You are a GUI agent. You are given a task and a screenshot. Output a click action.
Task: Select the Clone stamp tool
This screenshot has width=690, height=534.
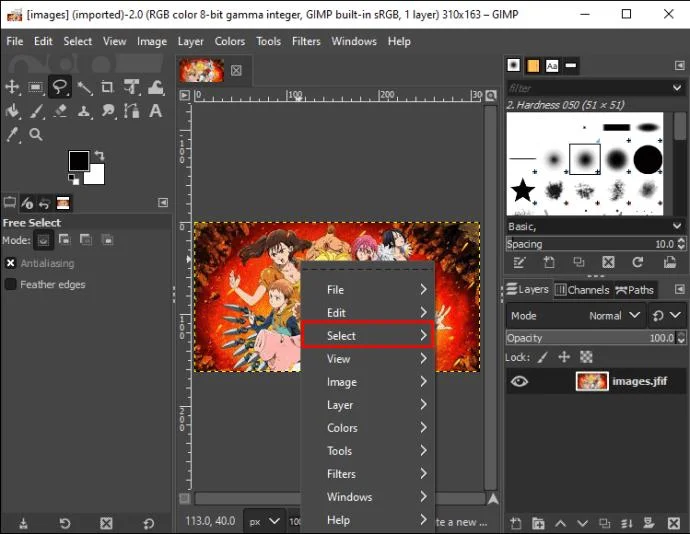pyautogui.click(x=84, y=111)
